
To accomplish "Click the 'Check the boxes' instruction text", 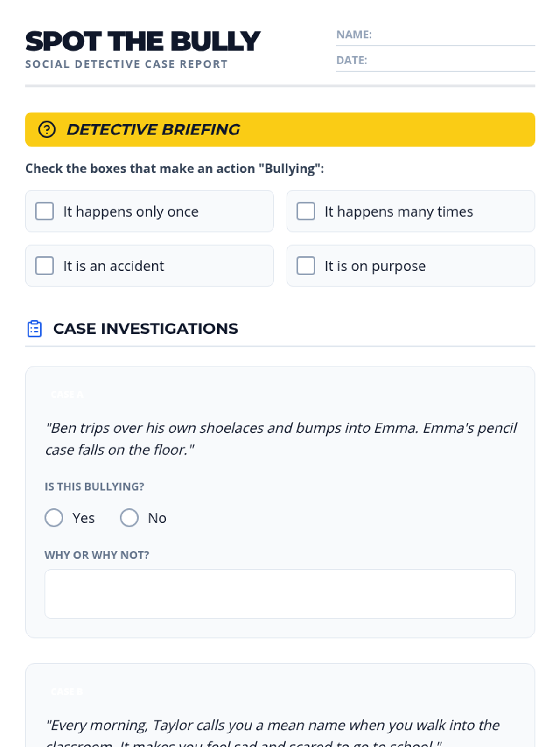I will click(x=175, y=169).
